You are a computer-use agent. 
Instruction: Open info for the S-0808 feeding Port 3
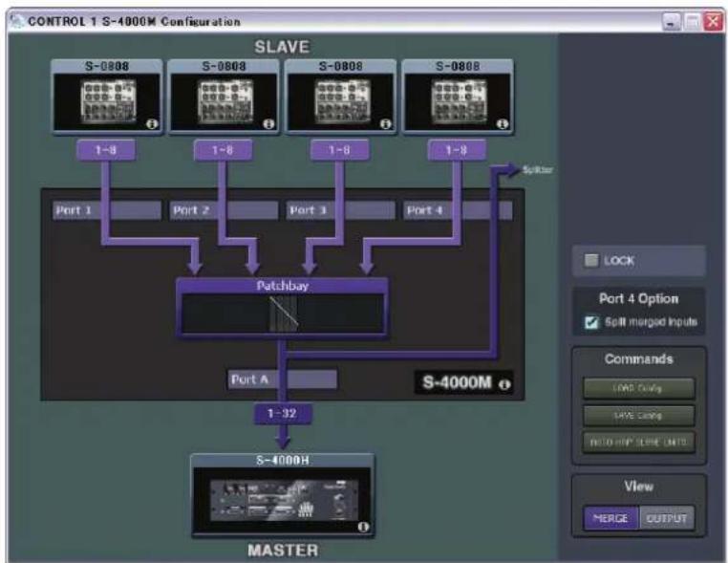click(386, 124)
